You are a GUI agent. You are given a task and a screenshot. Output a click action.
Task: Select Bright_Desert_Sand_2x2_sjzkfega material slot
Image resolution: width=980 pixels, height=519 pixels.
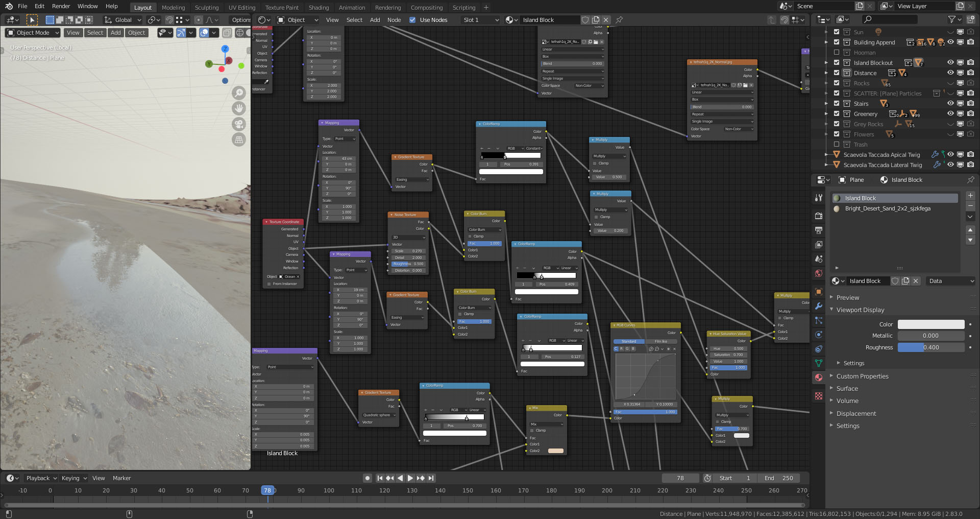point(895,208)
